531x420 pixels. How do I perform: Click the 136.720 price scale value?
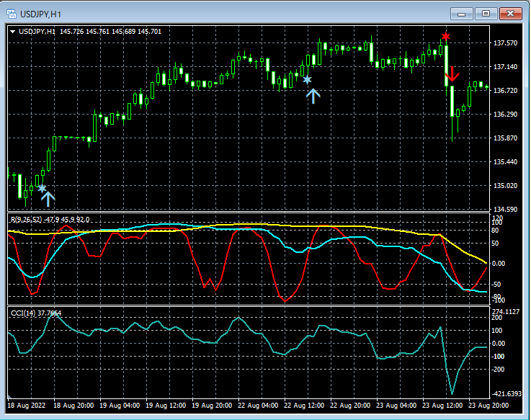pyautogui.click(x=505, y=91)
